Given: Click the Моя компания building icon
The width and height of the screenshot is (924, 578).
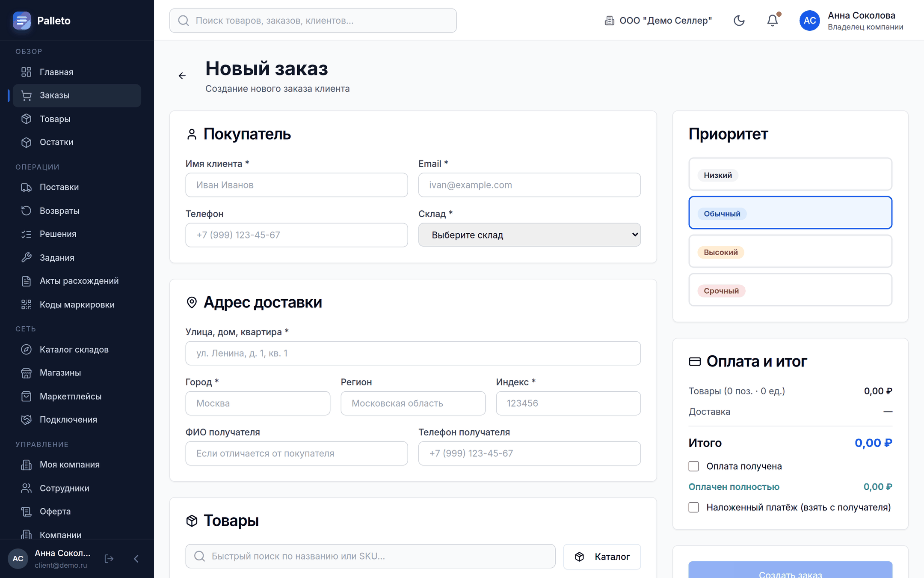Looking at the screenshot, I should (27, 465).
